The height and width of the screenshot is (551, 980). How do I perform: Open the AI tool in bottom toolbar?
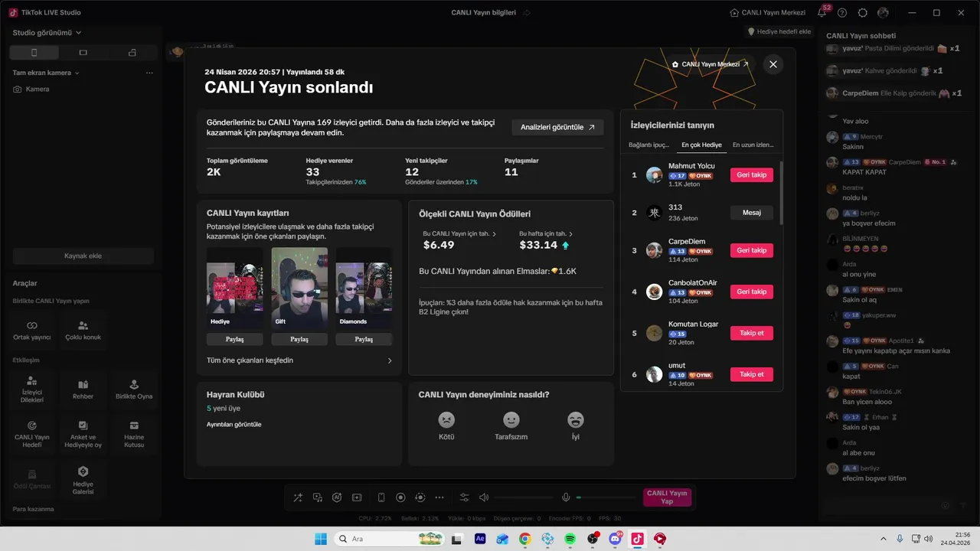point(337,497)
